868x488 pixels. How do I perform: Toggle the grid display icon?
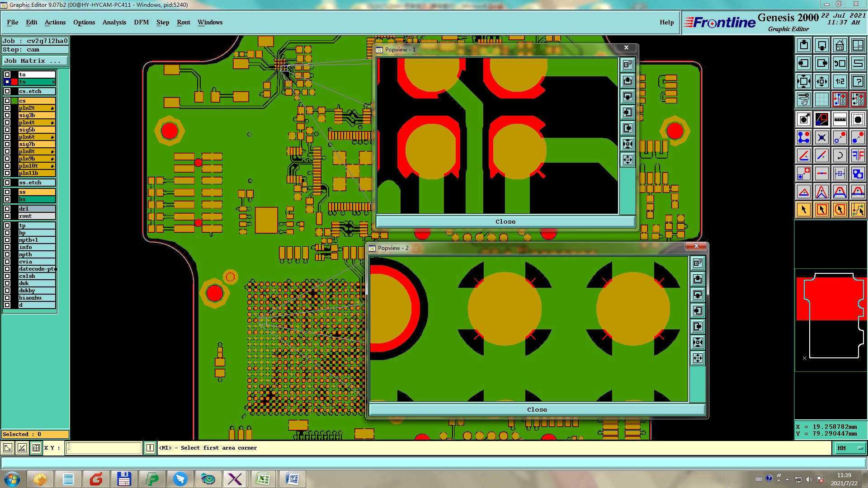[x=821, y=99]
